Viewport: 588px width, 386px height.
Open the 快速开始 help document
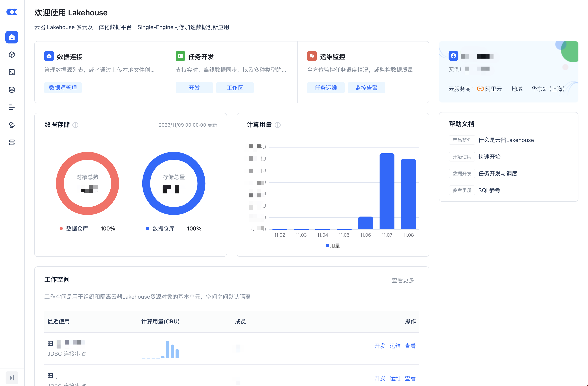point(489,157)
